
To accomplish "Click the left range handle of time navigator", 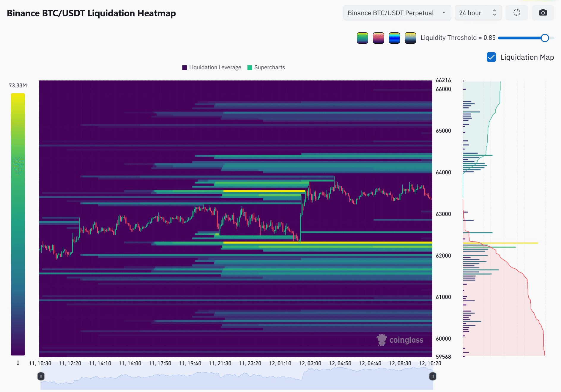I will 41,377.
